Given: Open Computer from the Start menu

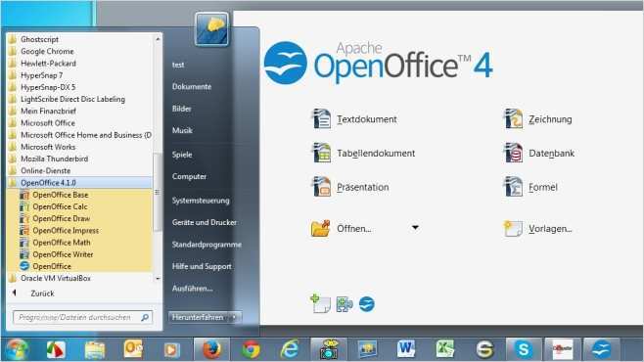Looking at the screenshot, I should click(189, 176).
